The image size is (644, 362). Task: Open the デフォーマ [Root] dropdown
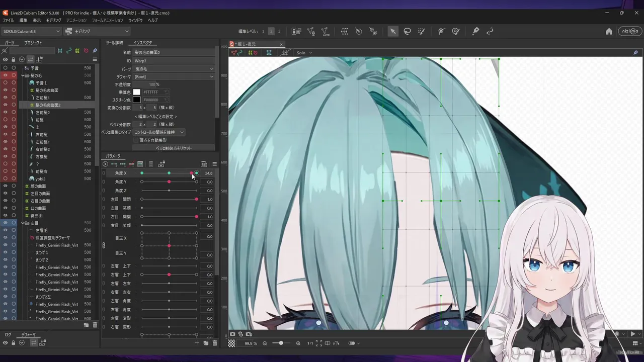(174, 76)
